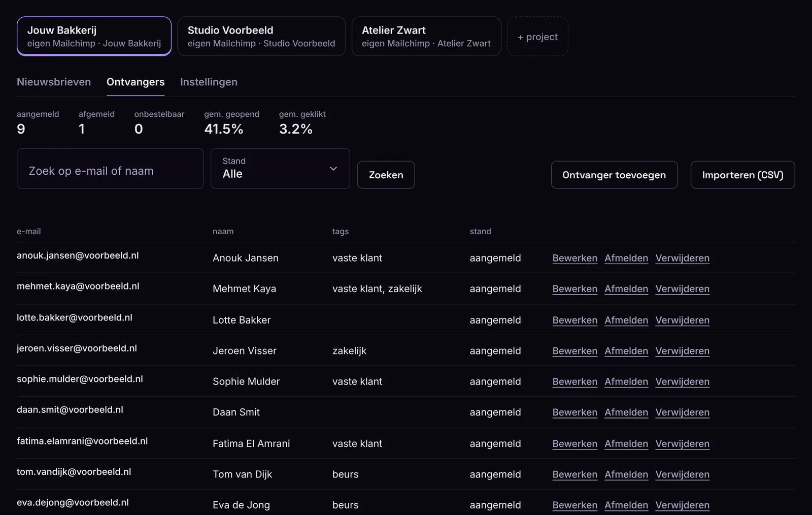
Task: Switch to the Studio Voorbeeld project
Action: click(x=261, y=36)
